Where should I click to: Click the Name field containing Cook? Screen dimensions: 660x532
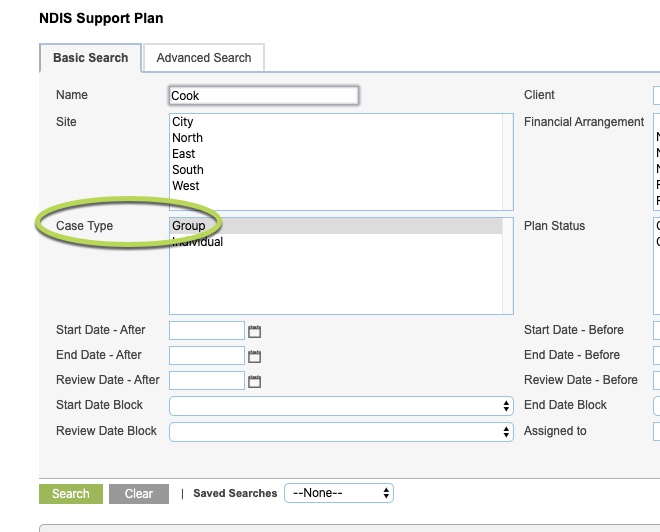point(264,96)
